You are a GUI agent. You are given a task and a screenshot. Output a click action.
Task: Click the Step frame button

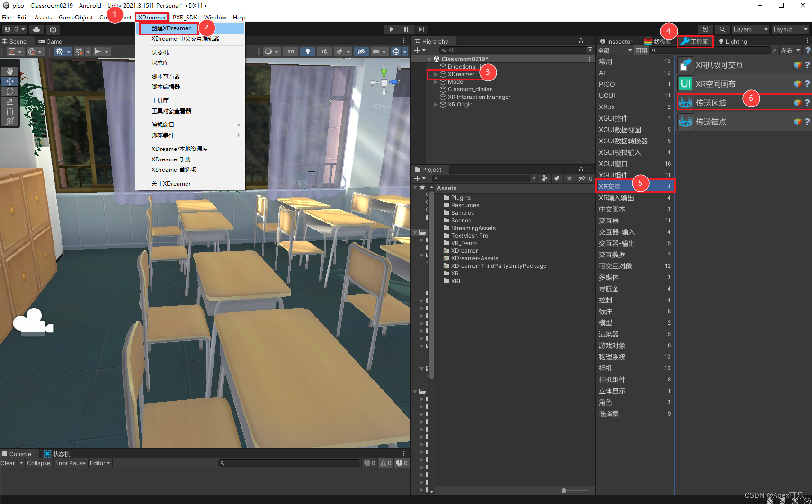[421, 29]
